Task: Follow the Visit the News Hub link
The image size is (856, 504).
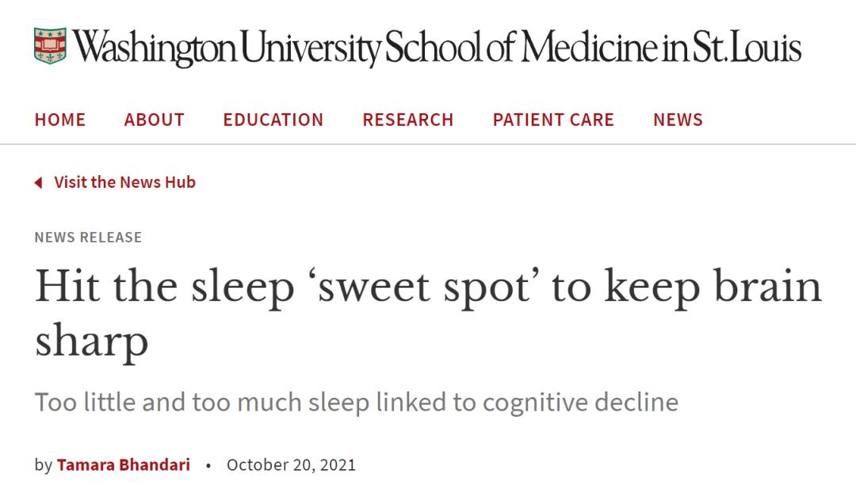Action: tap(124, 182)
